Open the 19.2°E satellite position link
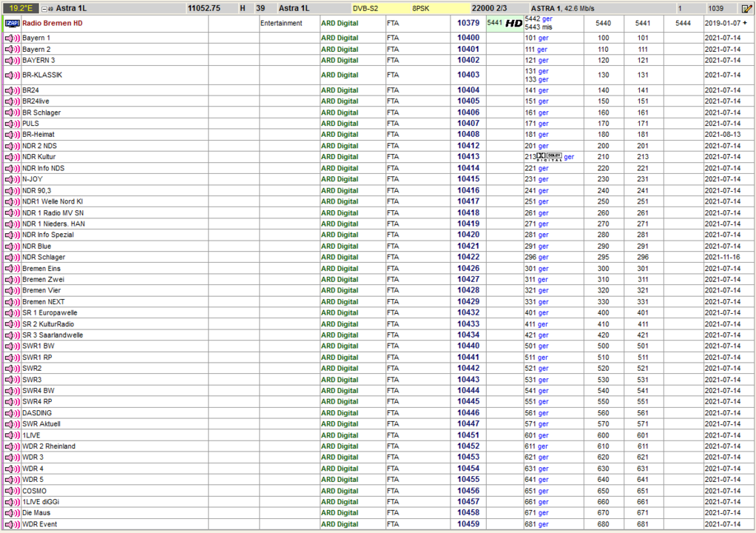Image resolution: width=756 pixels, height=533 pixels. point(22,8)
